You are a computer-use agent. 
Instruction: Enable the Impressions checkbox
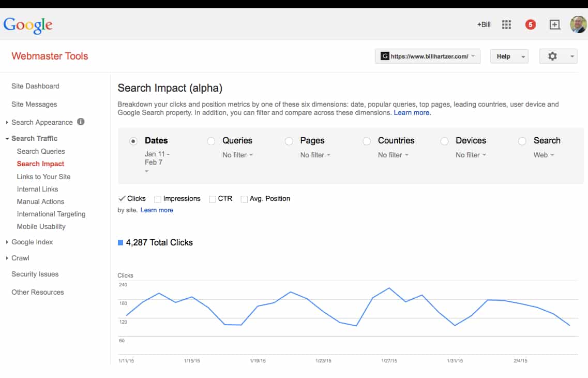click(158, 199)
